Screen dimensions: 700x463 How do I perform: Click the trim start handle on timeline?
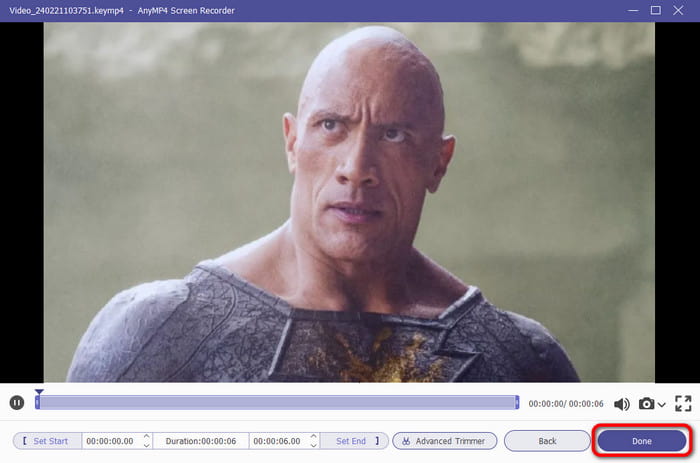coord(38,403)
